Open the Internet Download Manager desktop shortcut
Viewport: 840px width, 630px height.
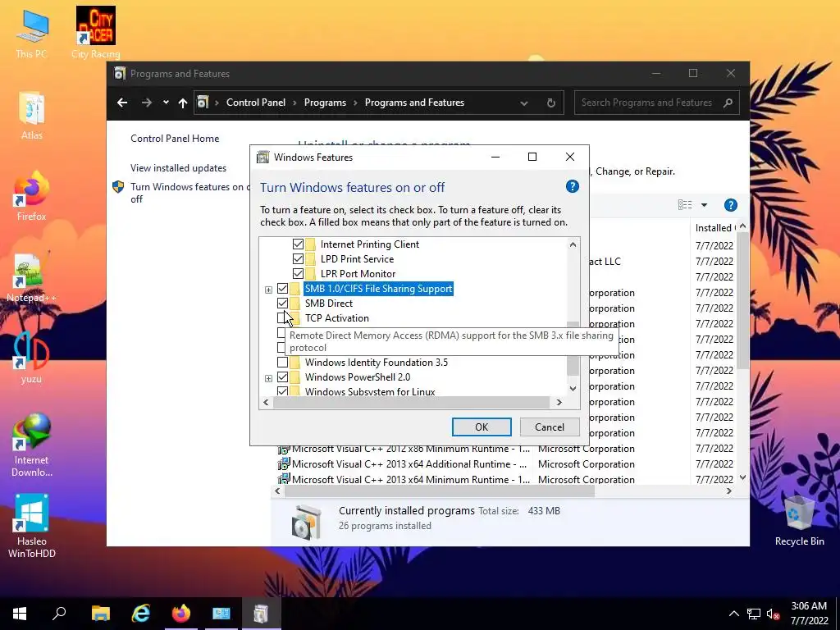[32, 445]
